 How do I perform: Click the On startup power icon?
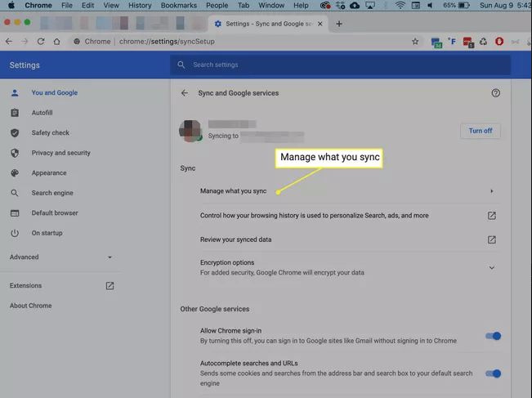pyautogui.click(x=15, y=233)
